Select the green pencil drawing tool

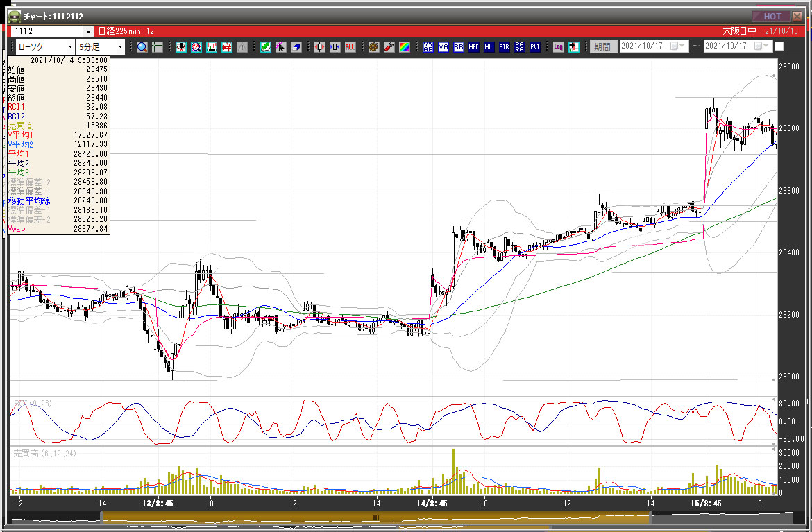pyautogui.click(x=265, y=47)
